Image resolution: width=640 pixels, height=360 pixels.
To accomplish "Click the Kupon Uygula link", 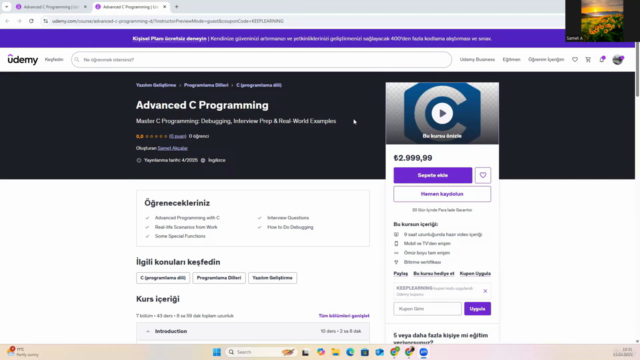I will pos(475,273).
